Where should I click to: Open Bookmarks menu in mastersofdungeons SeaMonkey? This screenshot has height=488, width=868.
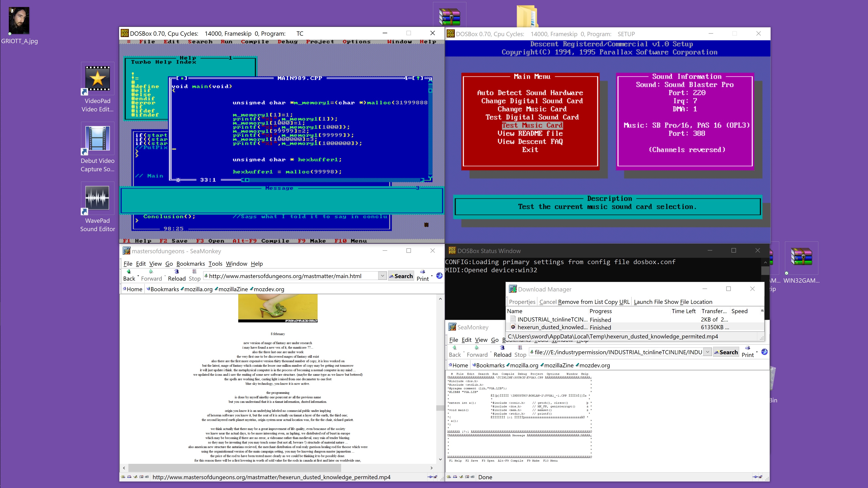pos(190,264)
